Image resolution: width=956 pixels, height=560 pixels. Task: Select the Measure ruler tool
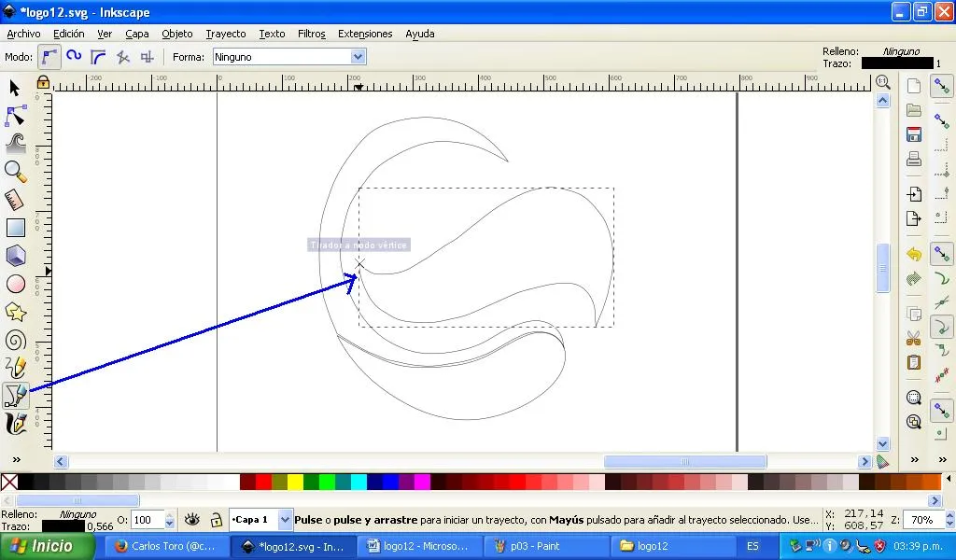pos(15,199)
